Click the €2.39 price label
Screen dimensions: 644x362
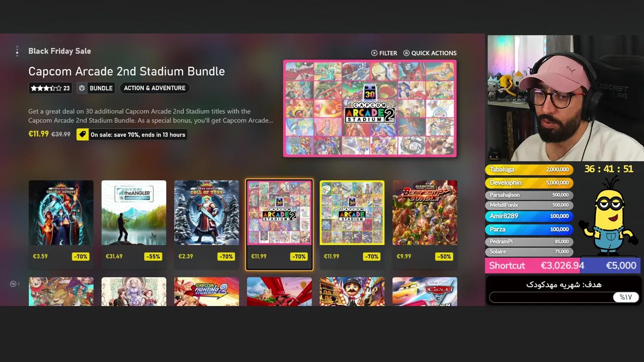coord(186,256)
